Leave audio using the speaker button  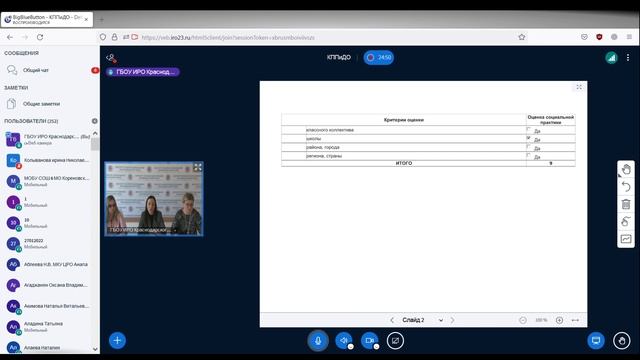(x=343, y=340)
